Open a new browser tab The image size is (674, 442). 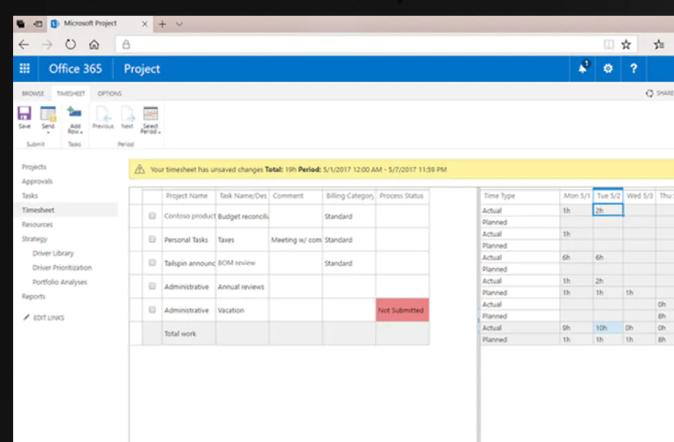162,24
